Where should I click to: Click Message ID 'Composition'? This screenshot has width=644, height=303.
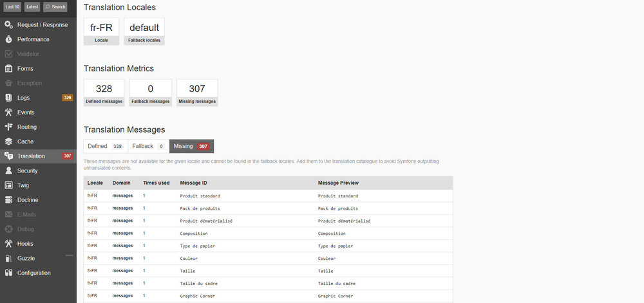tap(194, 234)
